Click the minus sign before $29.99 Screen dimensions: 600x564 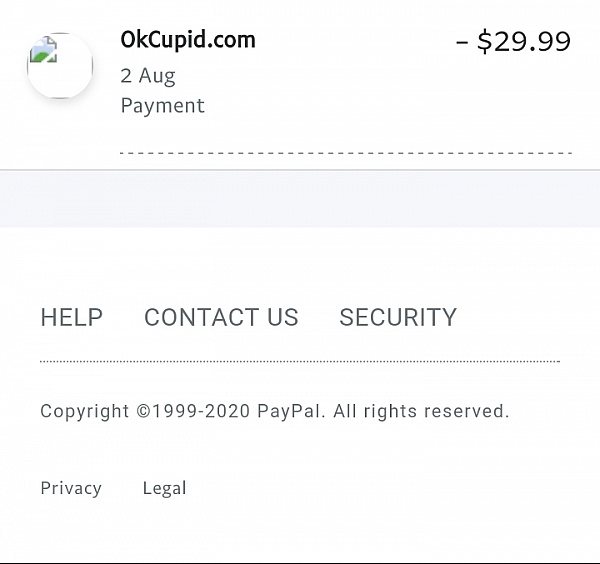(x=462, y=43)
